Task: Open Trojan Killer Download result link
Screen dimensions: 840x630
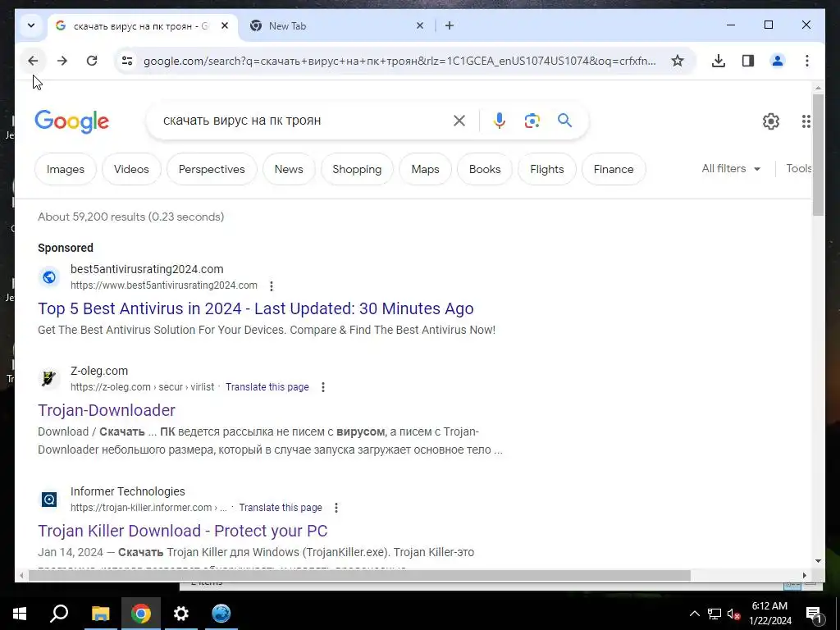Action: pyautogui.click(x=183, y=531)
